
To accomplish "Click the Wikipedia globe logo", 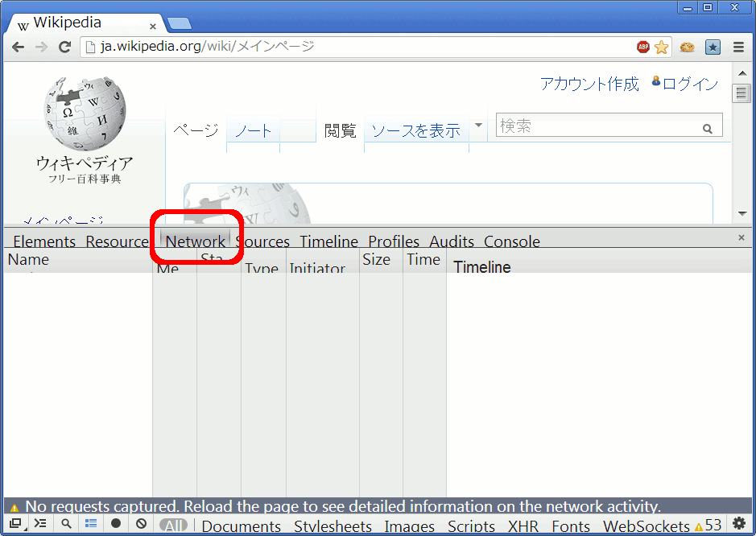I will pyautogui.click(x=85, y=113).
